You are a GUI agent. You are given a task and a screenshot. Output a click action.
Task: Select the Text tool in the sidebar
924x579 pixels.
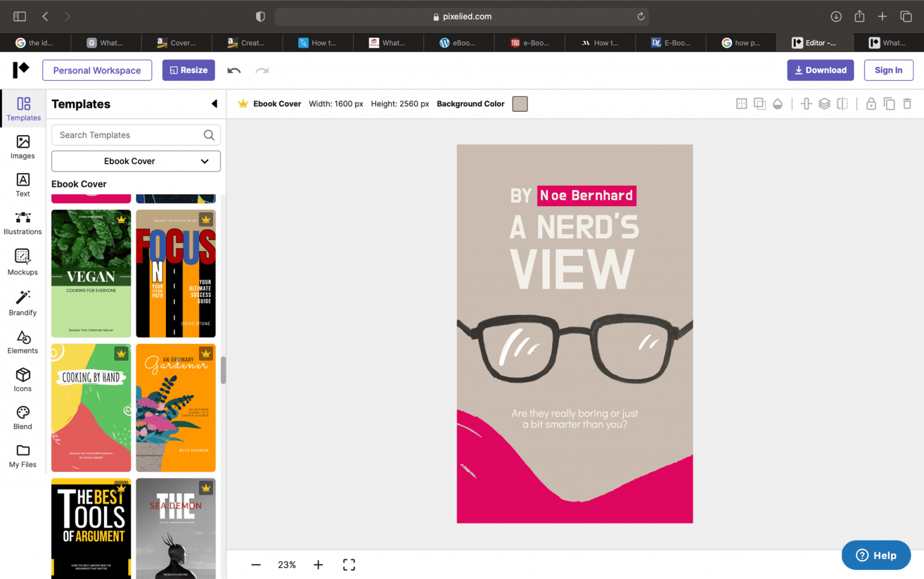pyautogui.click(x=22, y=185)
